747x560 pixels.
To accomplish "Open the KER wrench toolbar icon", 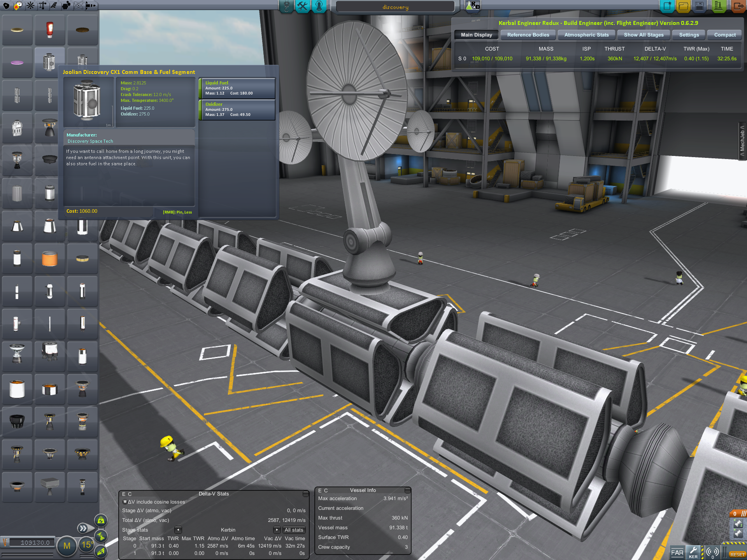I will click(x=693, y=553).
